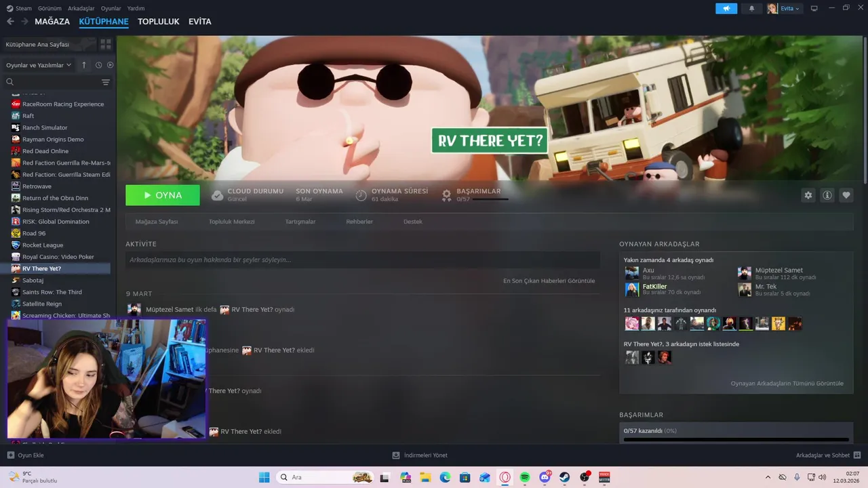
Task: Open Rehberler link
Action: click(x=359, y=222)
